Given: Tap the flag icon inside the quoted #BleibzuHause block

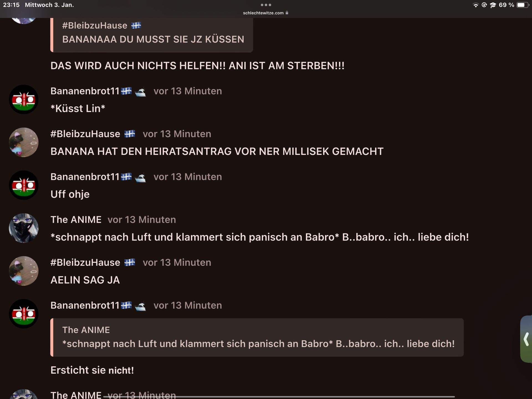Looking at the screenshot, I should 136,25.
